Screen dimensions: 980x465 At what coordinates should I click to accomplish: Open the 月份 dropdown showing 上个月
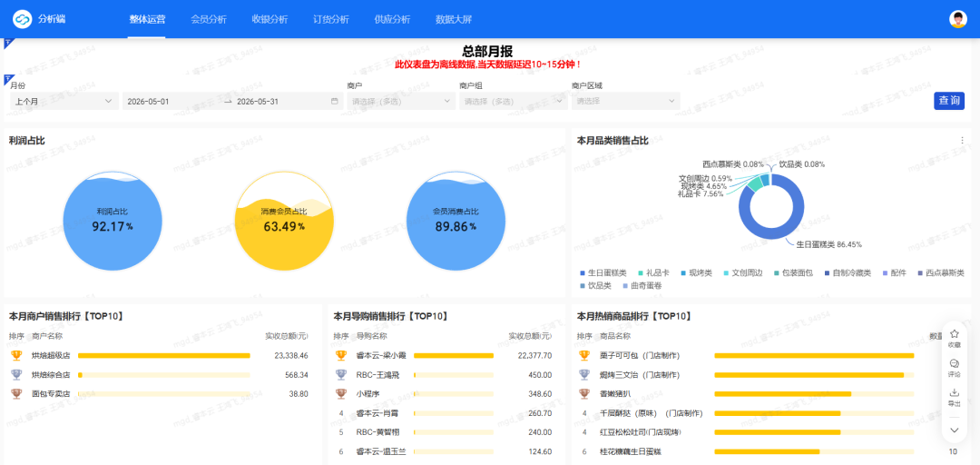[x=64, y=101]
